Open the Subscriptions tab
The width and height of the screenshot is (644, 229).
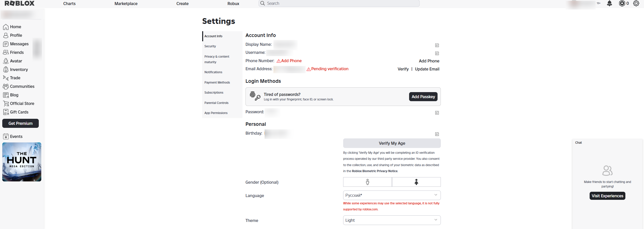coord(222,93)
